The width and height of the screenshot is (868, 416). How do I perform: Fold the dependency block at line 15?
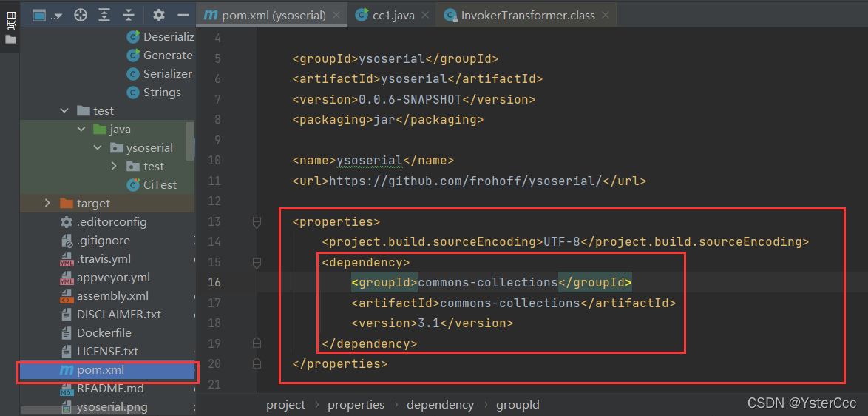pyautogui.click(x=257, y=263)
